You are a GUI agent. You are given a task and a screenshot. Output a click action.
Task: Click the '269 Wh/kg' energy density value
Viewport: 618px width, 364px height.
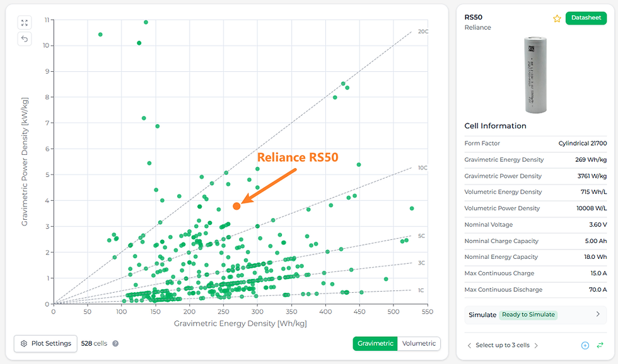591,160
